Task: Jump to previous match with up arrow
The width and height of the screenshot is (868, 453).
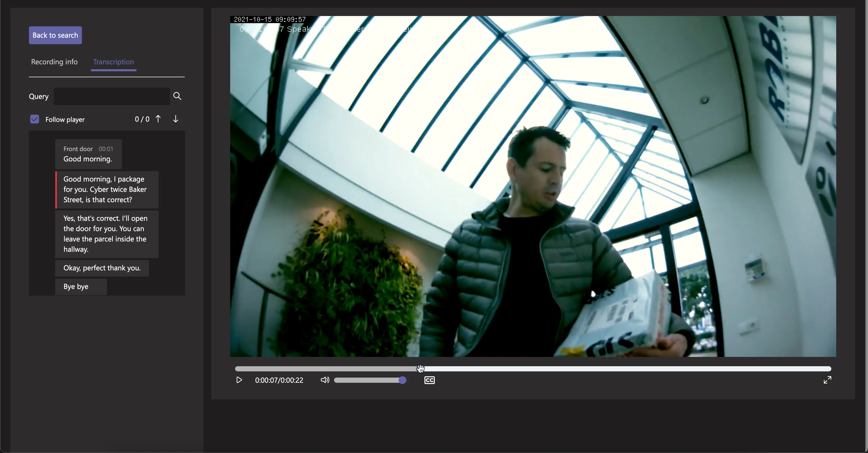Action: tap(158, 119)
